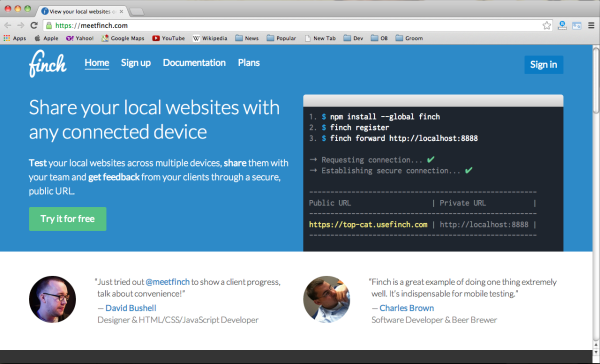View the Plans page
600x364 pixels.
(x=249, y=63)
